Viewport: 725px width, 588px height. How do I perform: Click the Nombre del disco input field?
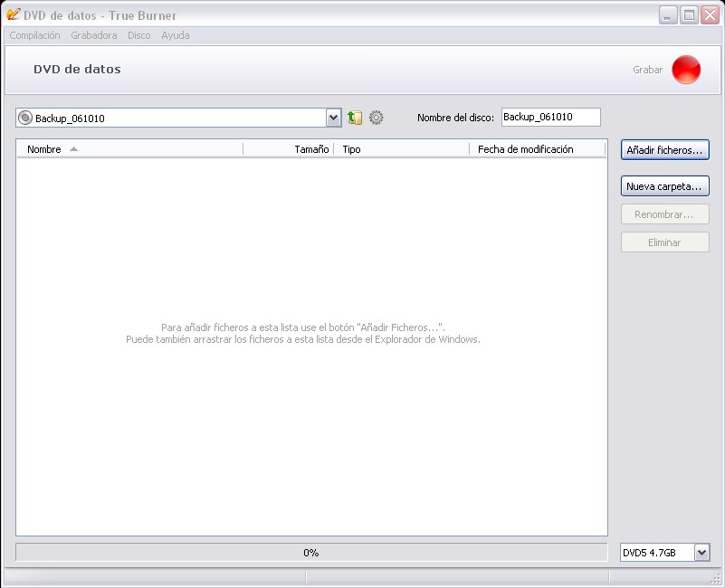coord(551,117)
